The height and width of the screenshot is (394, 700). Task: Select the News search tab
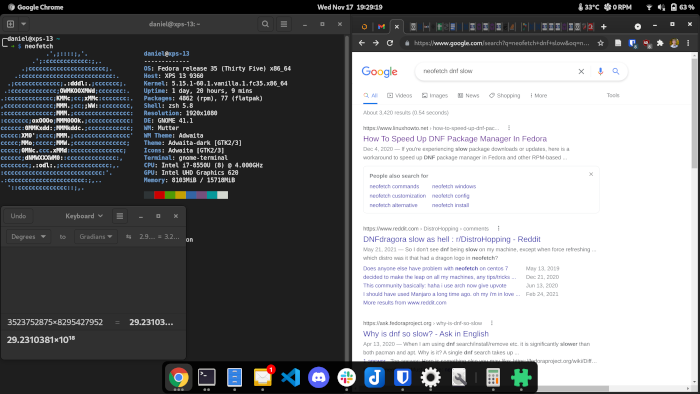[x=468, y=95]
